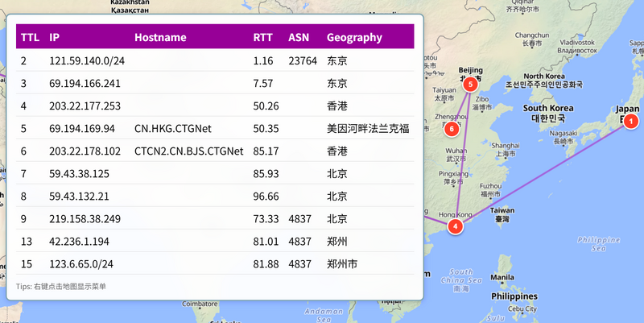Click map marker 4 at Hong Kong
644x323 pixels.
455,226
